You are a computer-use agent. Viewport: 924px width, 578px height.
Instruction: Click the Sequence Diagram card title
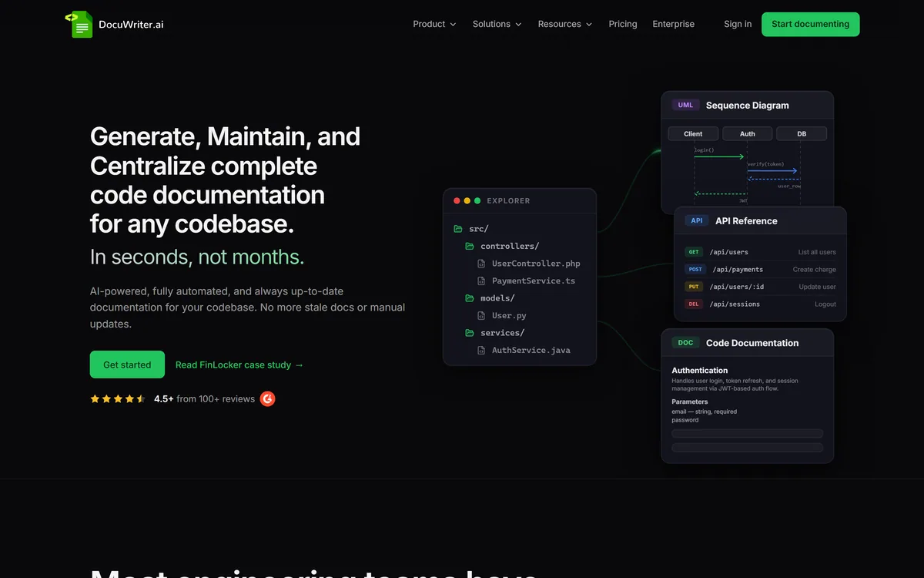tap(747, 106)
